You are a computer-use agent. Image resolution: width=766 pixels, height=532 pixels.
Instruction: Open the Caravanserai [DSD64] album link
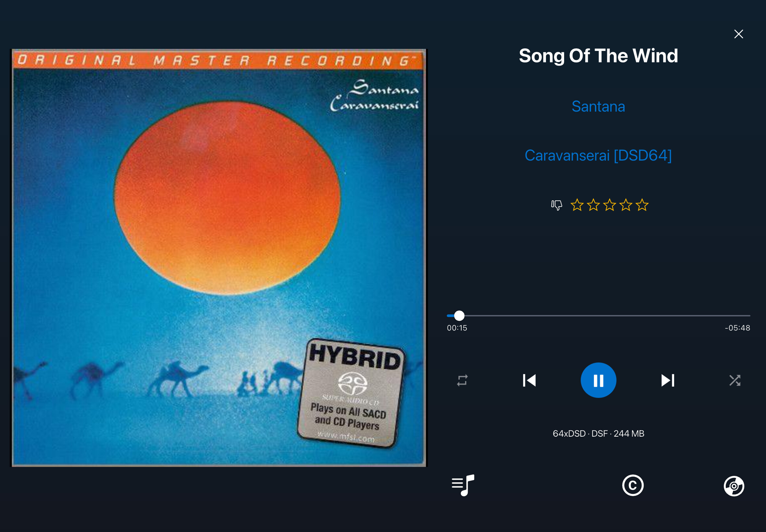(598, 155)
